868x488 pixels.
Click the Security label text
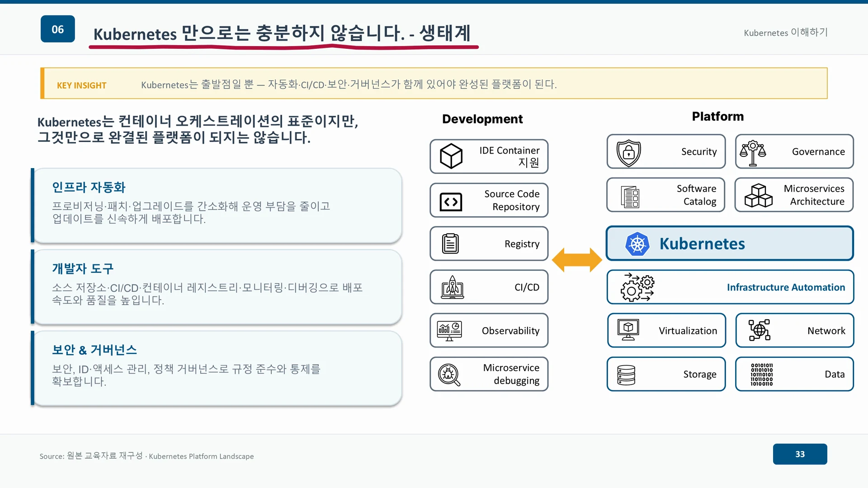(x=699, y=152)
